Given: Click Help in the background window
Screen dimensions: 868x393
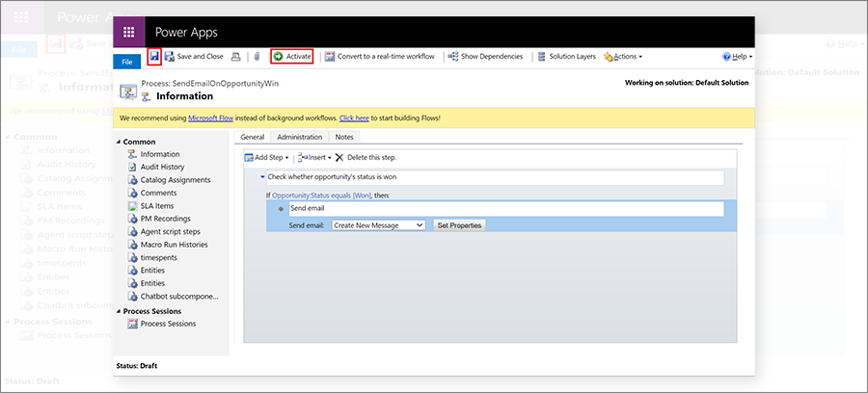Looking at the screenshot, I should (x=843, y=43).
